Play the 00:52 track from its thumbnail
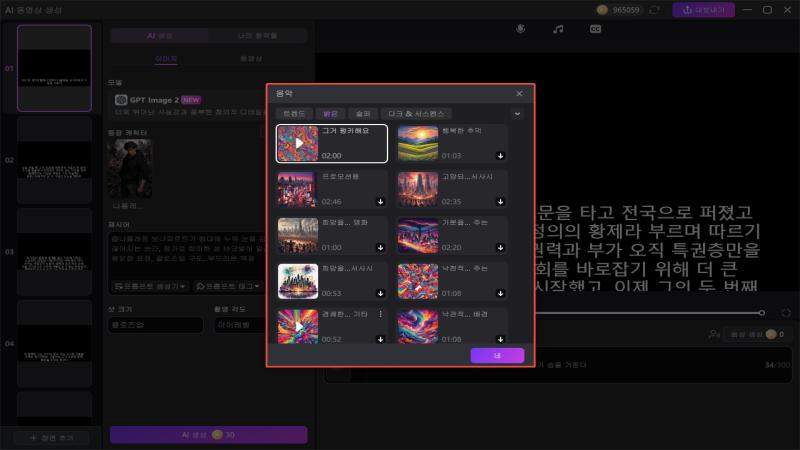The image size is (800, 450). pyautogui.click(x=298, y=326)
